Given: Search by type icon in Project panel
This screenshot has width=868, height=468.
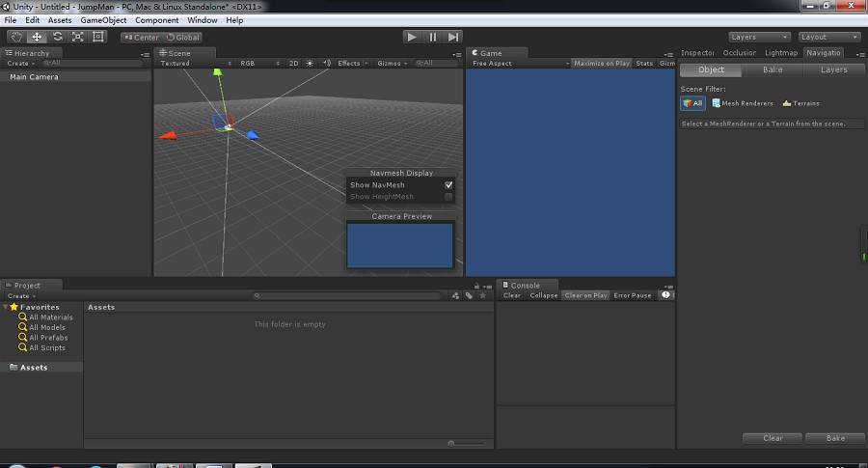Looking at the screenshot, I should coord(455,295).
